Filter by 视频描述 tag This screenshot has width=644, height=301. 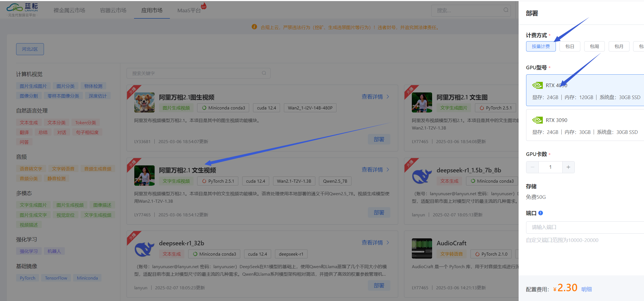pyautogui.click(x=29, y=225)
